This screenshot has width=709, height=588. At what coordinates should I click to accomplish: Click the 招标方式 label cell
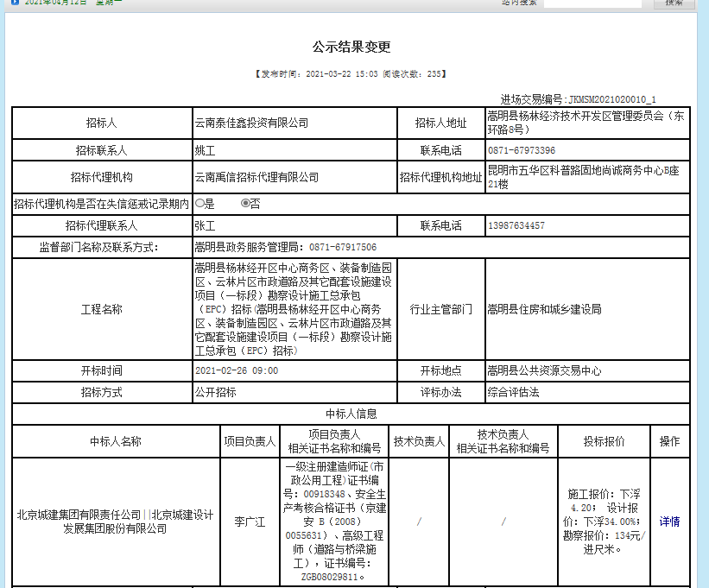[102, 392]
